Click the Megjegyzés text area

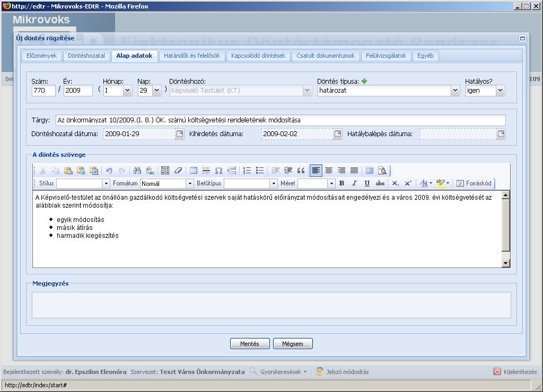pos(271,305)
